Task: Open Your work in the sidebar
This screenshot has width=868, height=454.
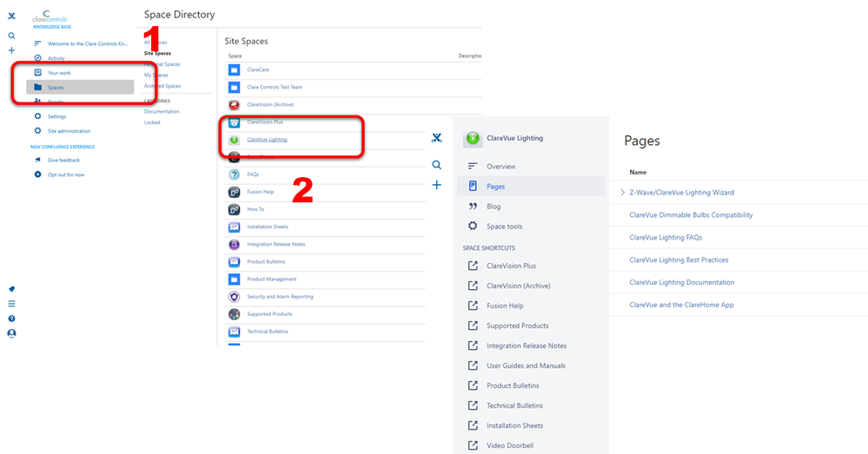Action: tap(59, 73)
